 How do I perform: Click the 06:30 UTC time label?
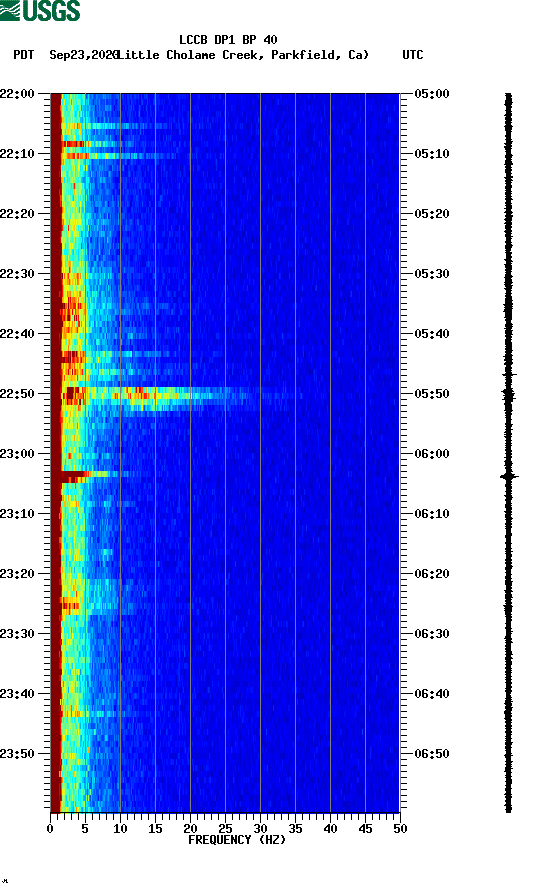432,634
